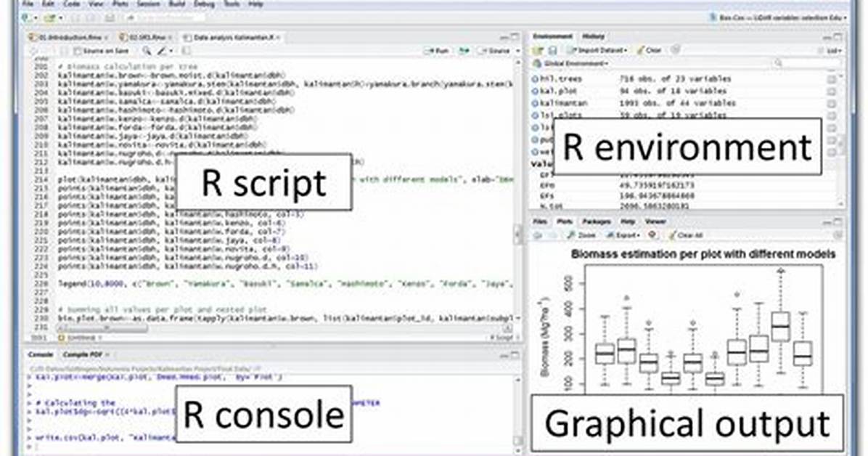The image size is (868, 456).
Task: Click previous plot arrow icon
Action: (x=538, y=235)
